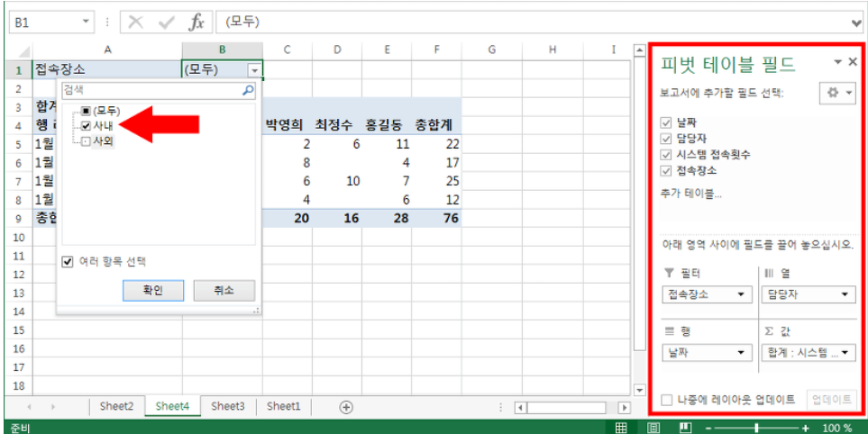The height and width of the screenshot is (434, 868).
Task: Open the 추가 테이블... link
Action: (x=690, y=194)
